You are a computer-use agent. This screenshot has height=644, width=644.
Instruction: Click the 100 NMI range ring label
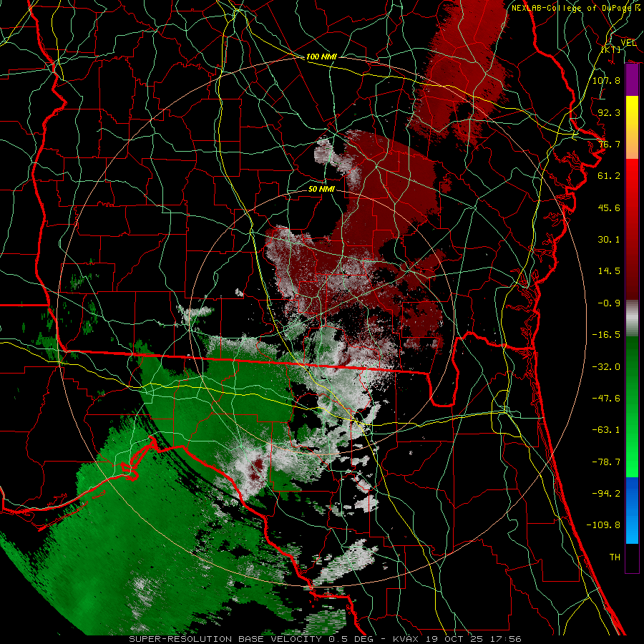[321, 57]
